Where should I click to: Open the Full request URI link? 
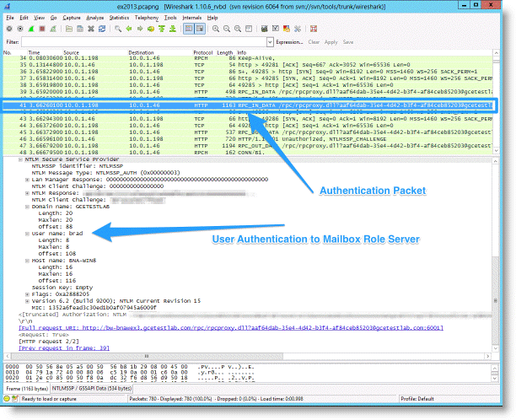231,328
